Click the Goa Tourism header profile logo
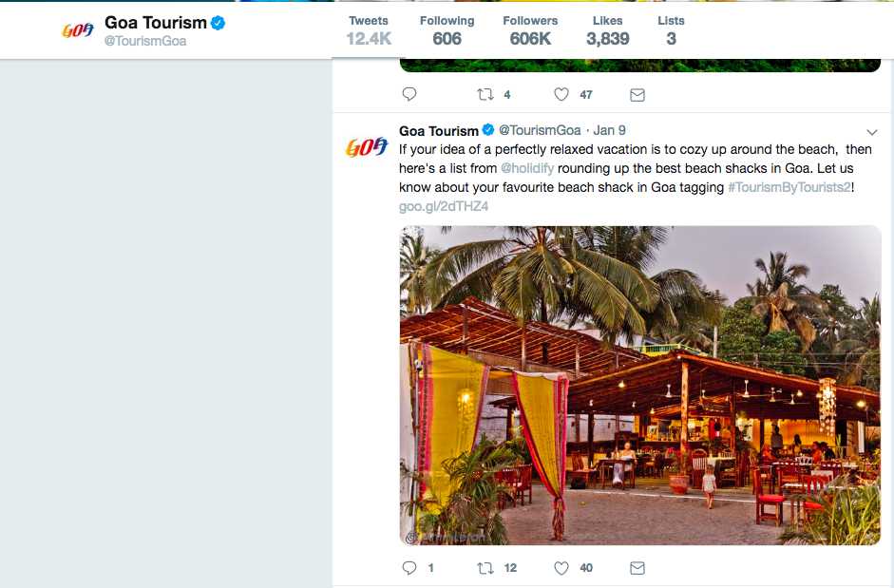The width and height of the screenshot is (894, 588). pos(78,30)
